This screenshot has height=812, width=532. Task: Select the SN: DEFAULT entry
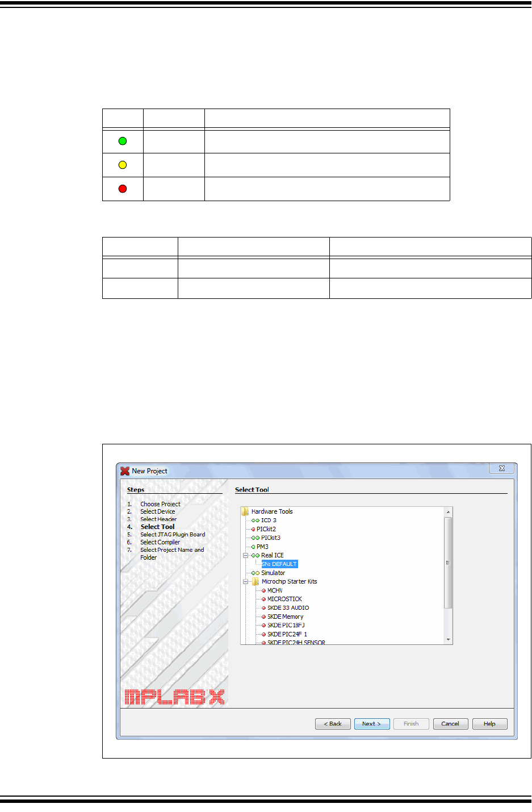(x=279, y=564)
